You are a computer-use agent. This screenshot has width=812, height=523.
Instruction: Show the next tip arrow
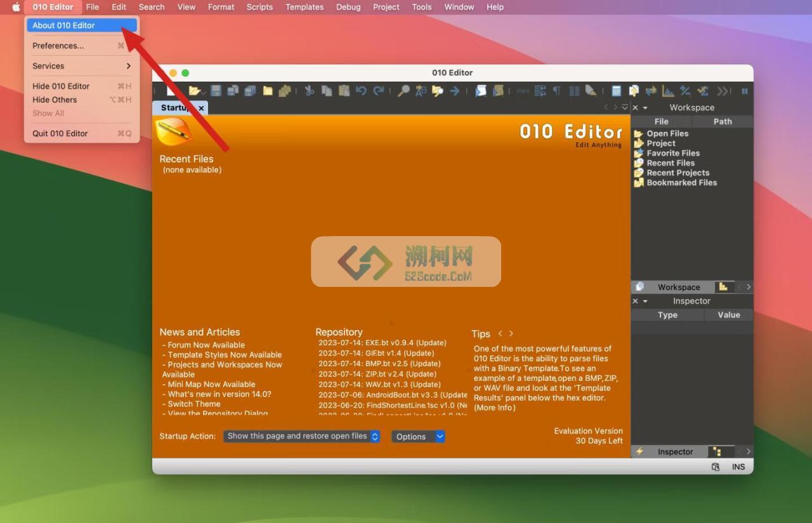tap(511, 334)
